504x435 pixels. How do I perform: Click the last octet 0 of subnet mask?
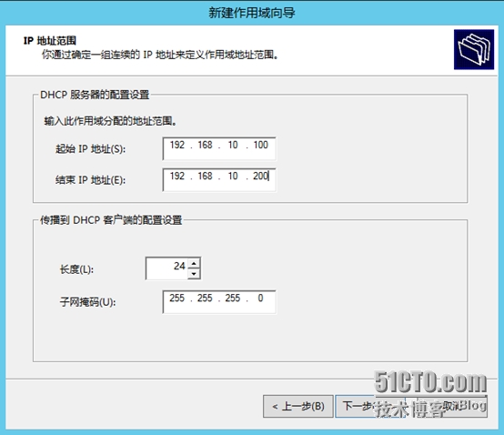click(x=260, y=298)
